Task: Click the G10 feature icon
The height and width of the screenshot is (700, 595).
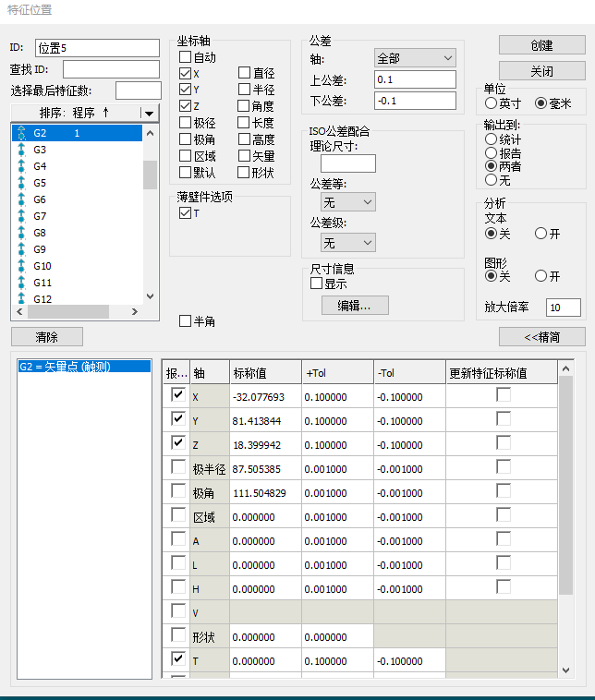Action: [21, 266]
